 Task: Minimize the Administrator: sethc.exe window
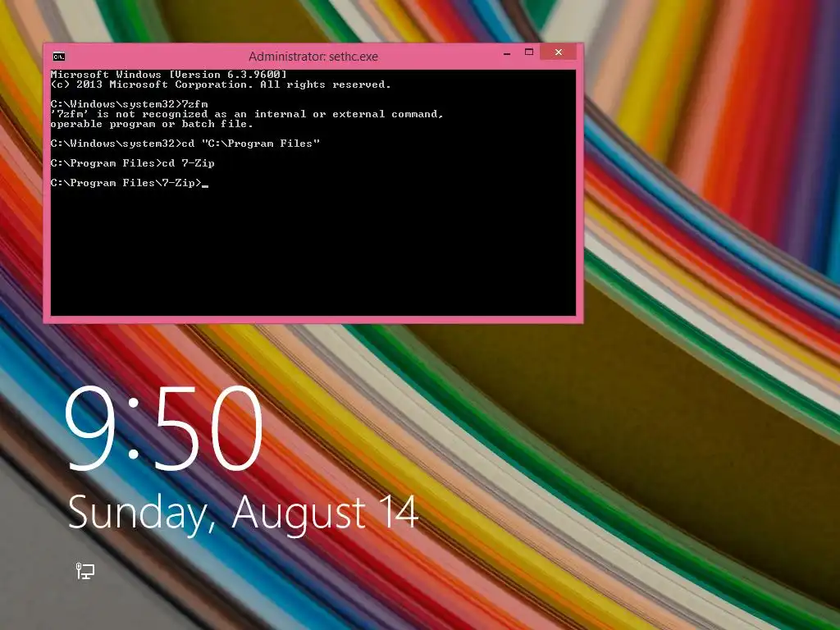(x=507, y=52)
